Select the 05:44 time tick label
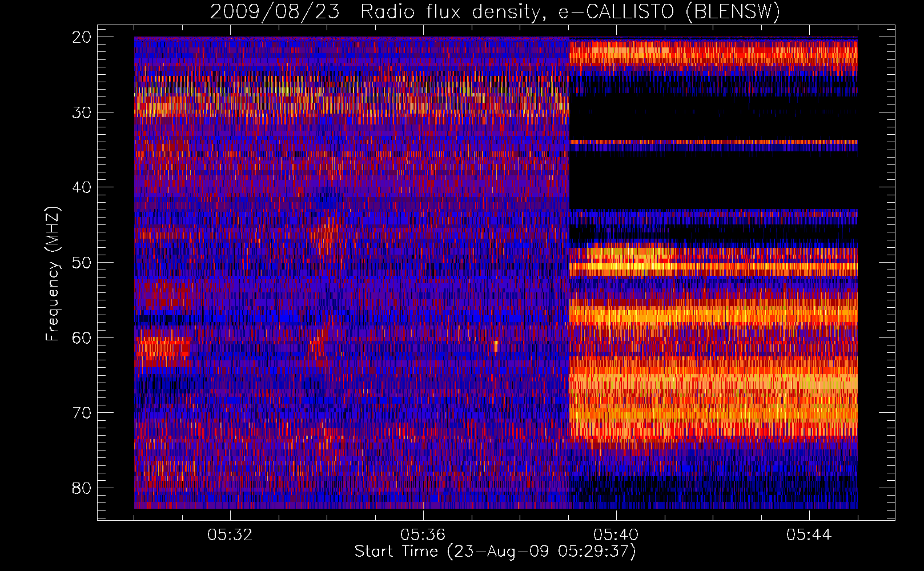The width and height of the screenshot is (924, 571). pyautogui.click(x=809, y=535)
